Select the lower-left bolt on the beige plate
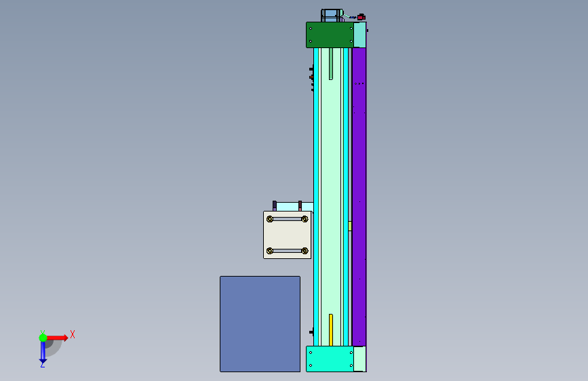The height and width of the screenshot is (381, 588). point(270,251)
